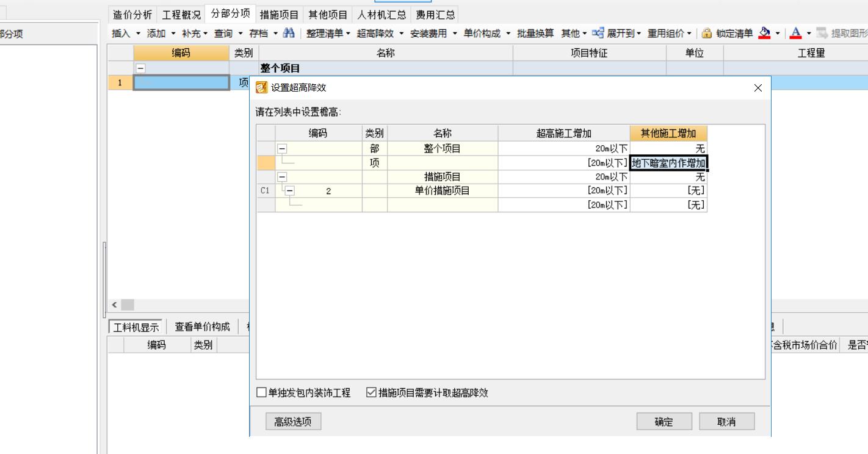Click the 超高施工增加 column header
The image size is (868, 454).
pos(564,133)
